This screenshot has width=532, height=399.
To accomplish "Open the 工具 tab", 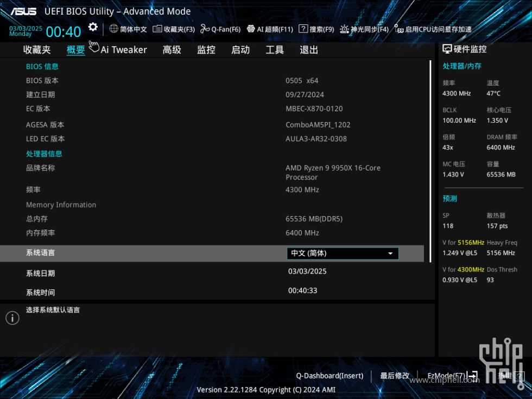I will (275, 50).
